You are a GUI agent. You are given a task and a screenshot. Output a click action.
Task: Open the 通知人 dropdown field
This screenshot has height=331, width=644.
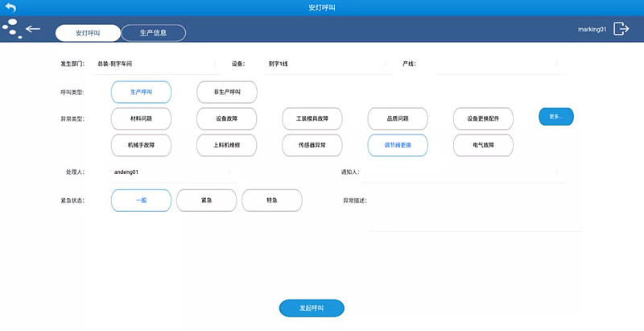464,172
